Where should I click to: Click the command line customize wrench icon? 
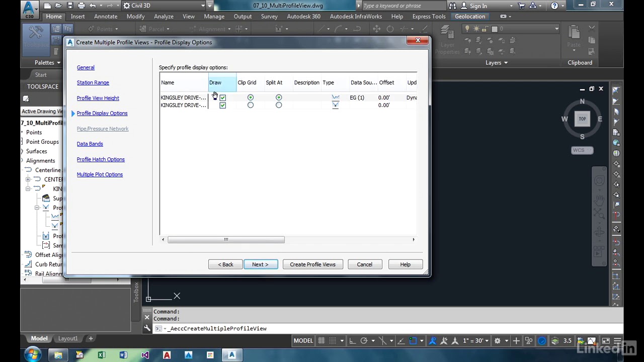pyautogui.click(x=147, y=328)
